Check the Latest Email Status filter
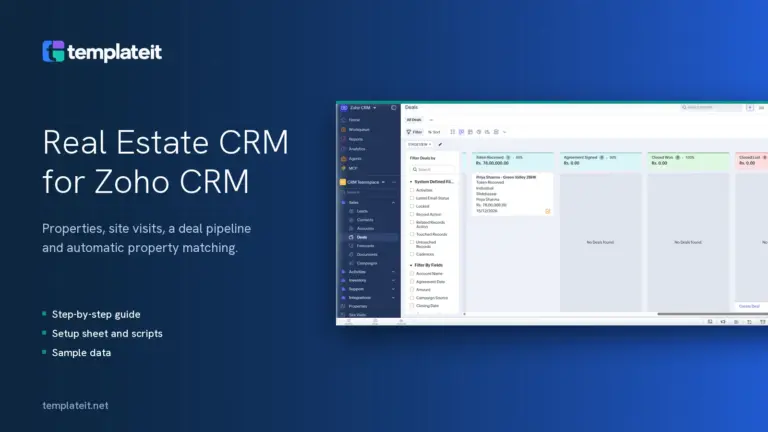This screenshot has width=768, height=432. coord(412,198)
